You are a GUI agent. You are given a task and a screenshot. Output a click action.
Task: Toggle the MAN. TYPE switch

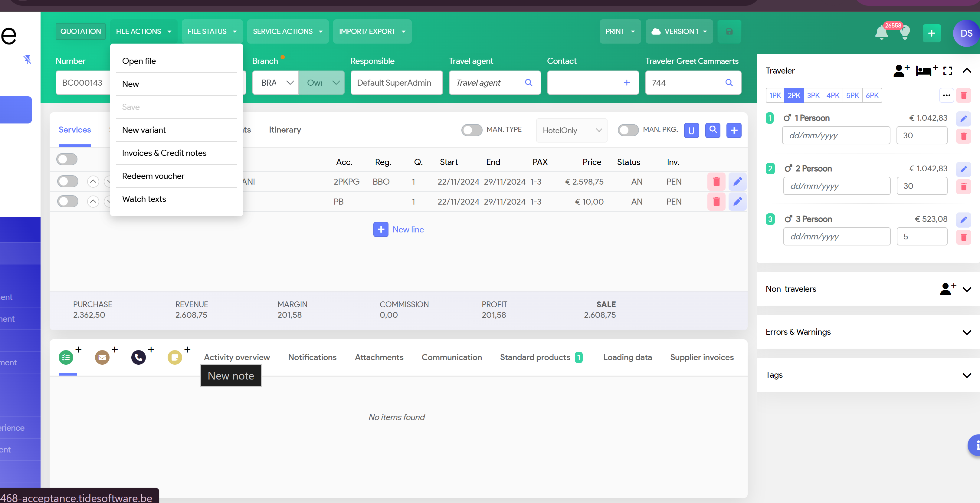click(x=472, y=130)
